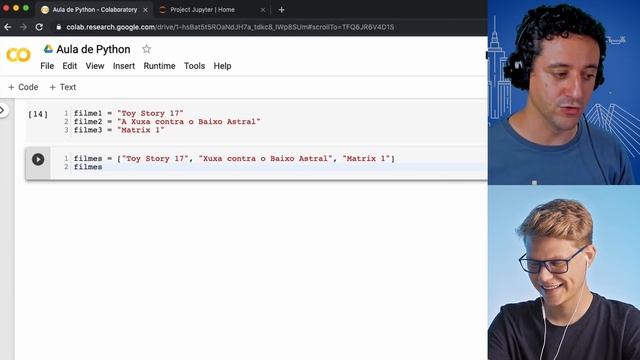Click the lock icon in address bar
The height and width of the screenshot is (360, 640).
pos(59,27)
